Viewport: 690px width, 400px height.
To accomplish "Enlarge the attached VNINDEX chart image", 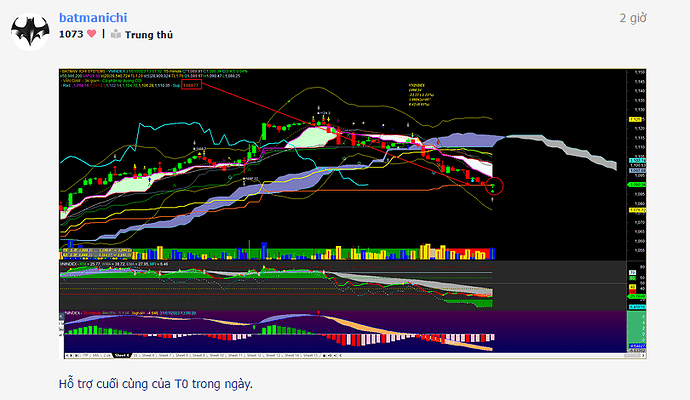I will point(352,213).
